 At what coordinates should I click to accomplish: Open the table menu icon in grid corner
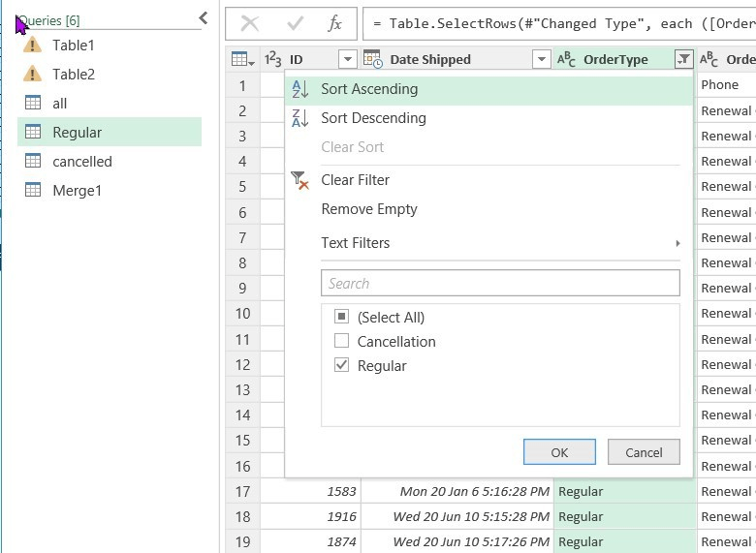(x=243, y=59)
